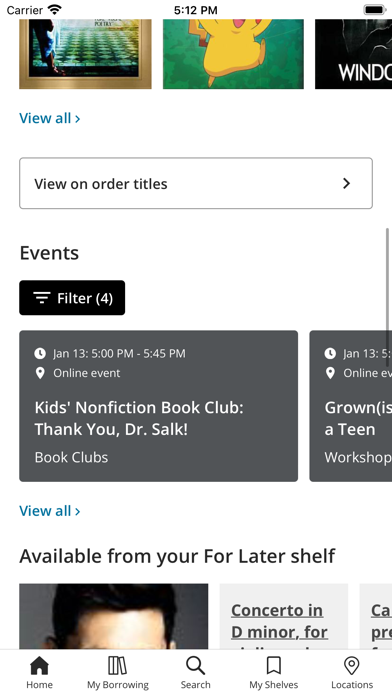The width and height of the screenshot is (392, 696).
Task: Click the vertical scrollbar indicator
Action: (388, 291)
